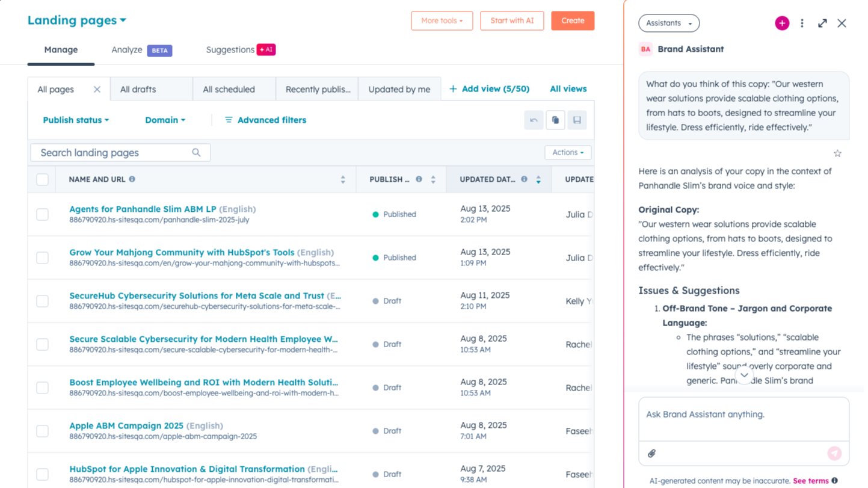868x488 pixels.
Task: Click the orange Create button
Action: pos(573,20)
